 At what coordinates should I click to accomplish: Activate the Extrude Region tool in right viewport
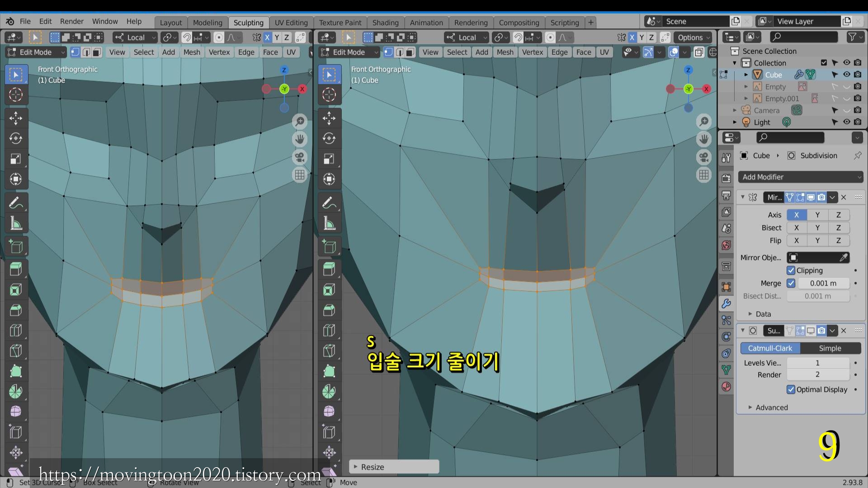coord(329,269)
